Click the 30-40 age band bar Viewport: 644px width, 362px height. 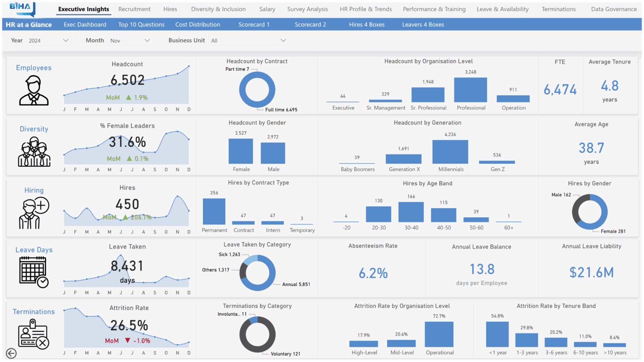[x=411, y=212]
